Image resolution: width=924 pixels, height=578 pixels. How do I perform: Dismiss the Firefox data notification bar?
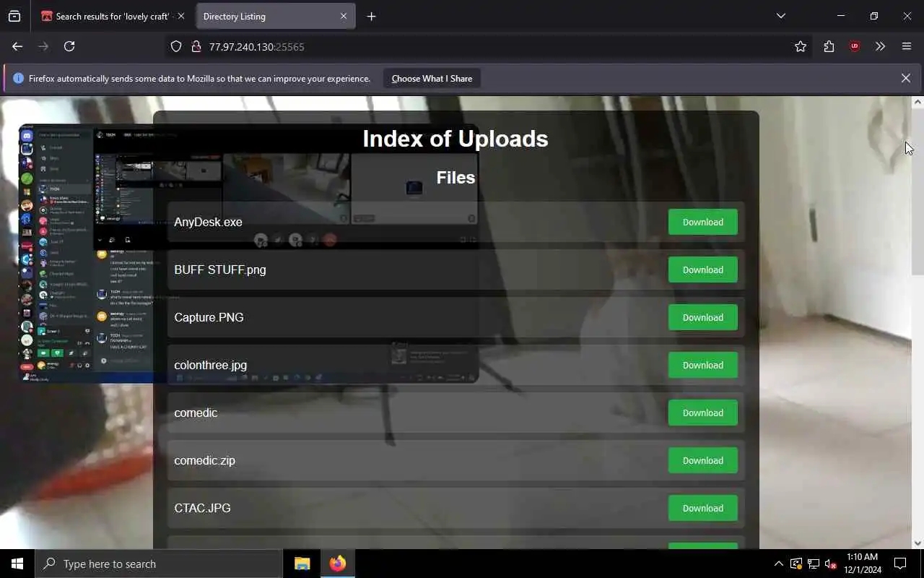click(x=905, y=78)
